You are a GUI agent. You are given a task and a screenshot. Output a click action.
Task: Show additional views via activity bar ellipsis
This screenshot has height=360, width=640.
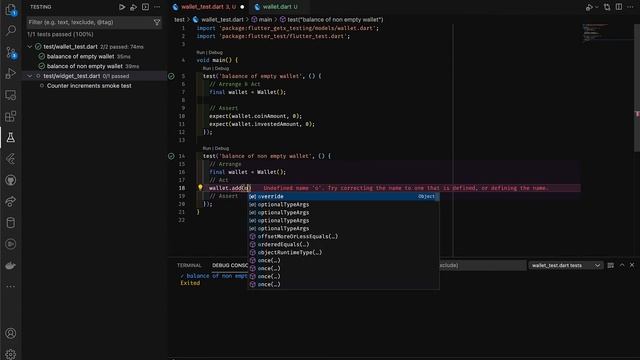tap(11, 287)
